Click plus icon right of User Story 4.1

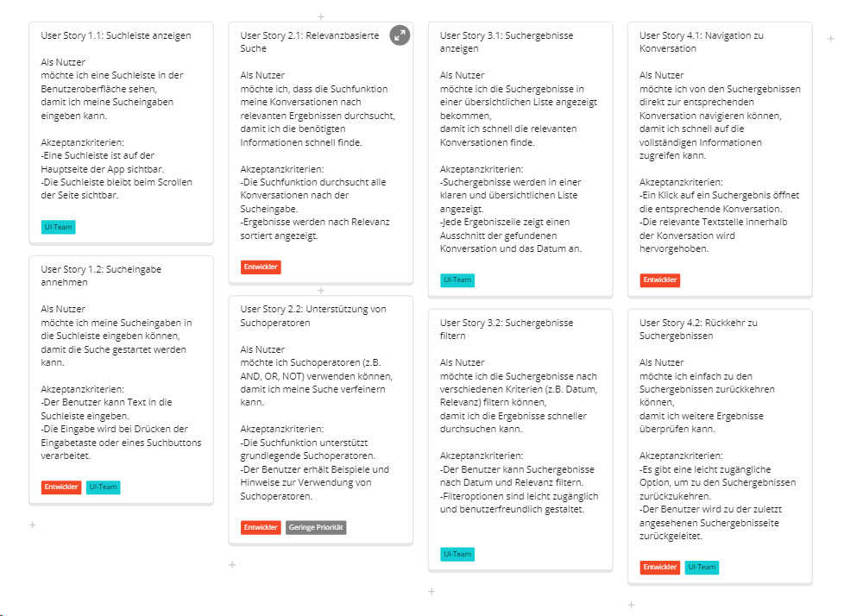[x=830, y=39]
